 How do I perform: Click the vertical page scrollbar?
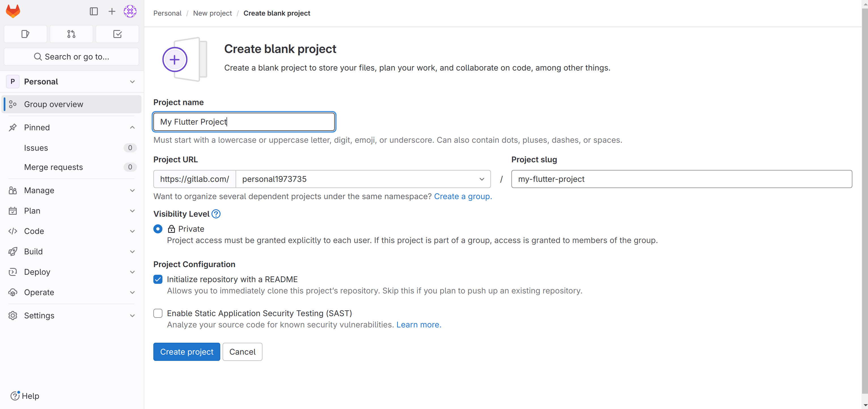pos(865,202)
